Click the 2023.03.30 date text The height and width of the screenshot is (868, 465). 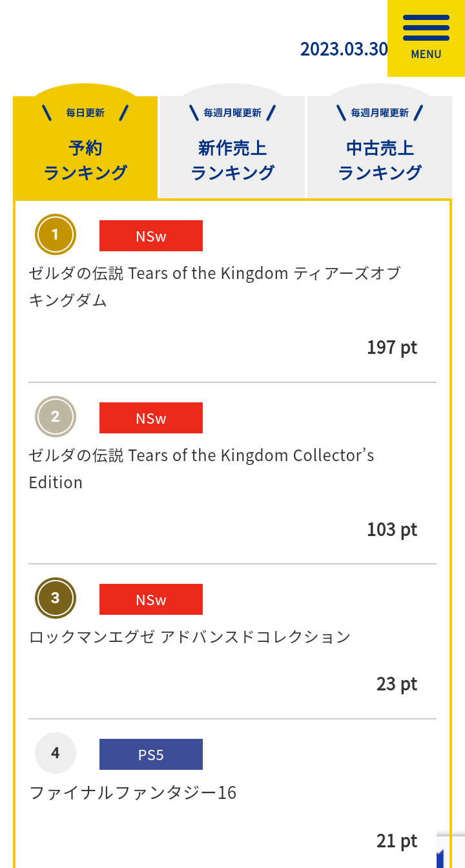pyautogui.click(x=344, y=49)
